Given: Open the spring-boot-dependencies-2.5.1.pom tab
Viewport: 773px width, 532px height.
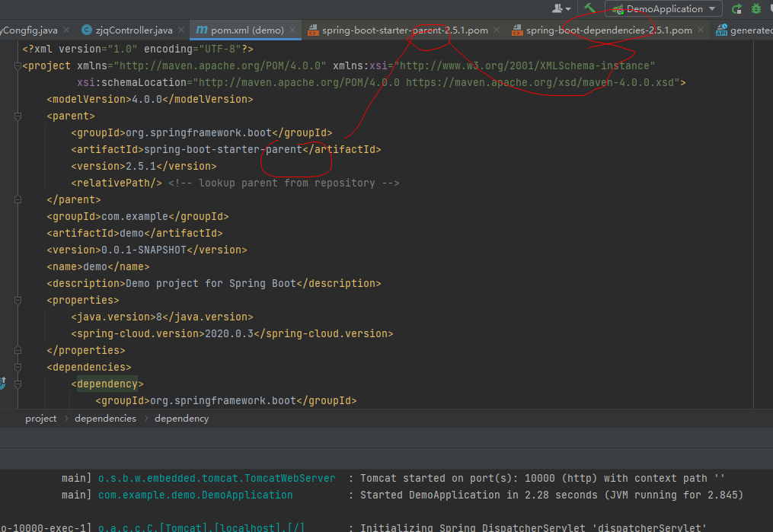Looking at the screenshot, I should tap(608, 30).
